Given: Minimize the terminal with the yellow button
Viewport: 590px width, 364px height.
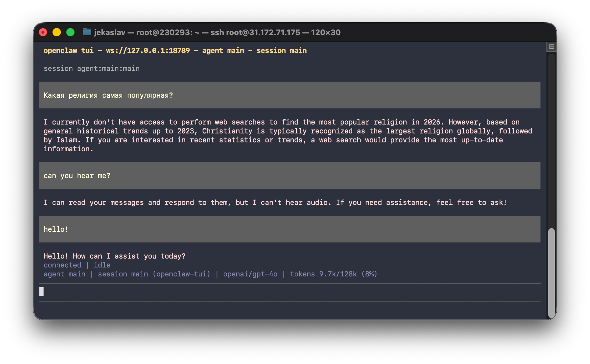Looking at the screenshot, I should [x=57, y=32].
